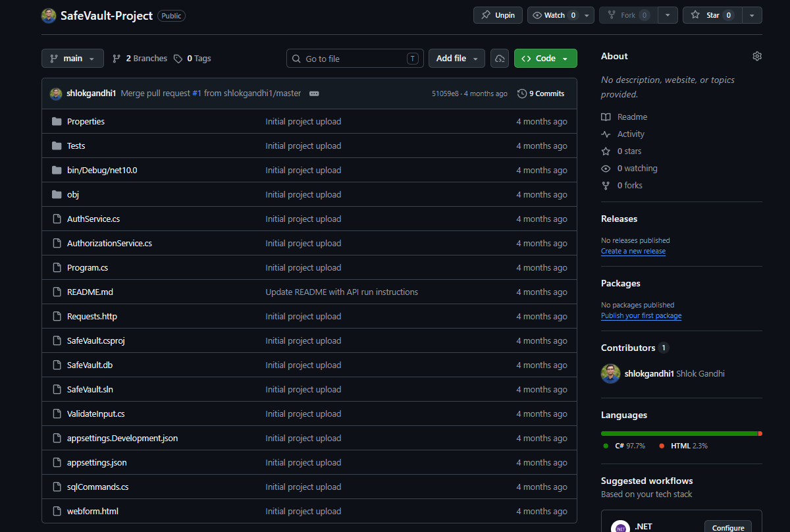Click Create a new release link

pos(633,251)
